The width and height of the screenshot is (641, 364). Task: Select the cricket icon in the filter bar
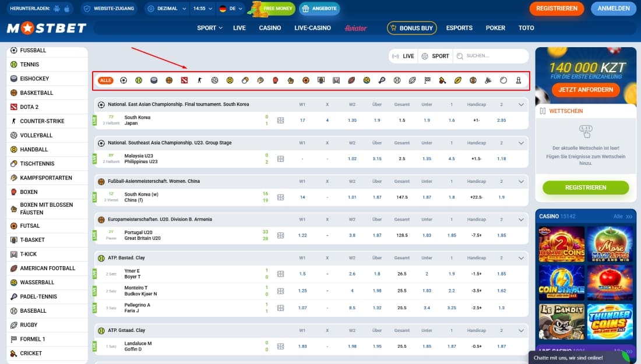point(442,80)
